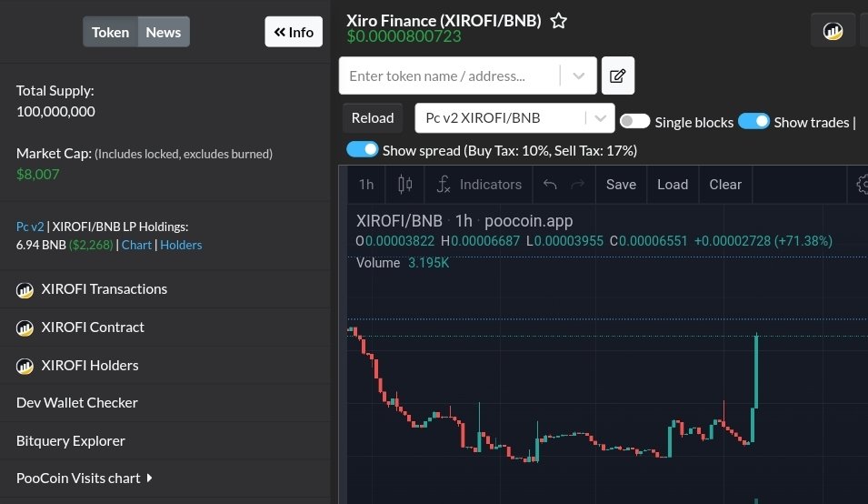
Task: Open the PooCoin logo button at top right
Action: coord(833,31)
